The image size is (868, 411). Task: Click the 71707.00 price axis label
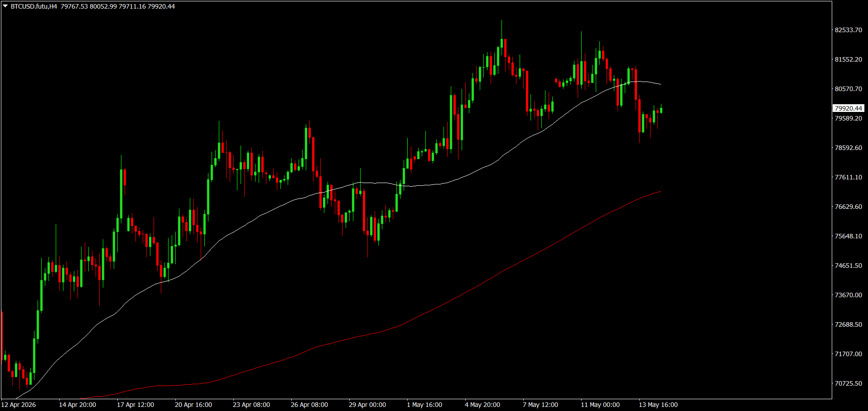849,354
